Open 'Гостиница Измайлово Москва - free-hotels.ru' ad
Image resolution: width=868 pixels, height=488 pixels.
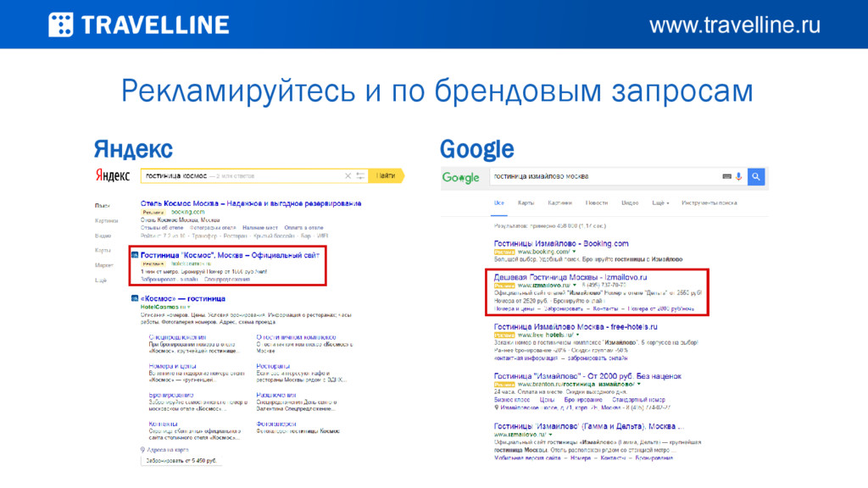click(576, 326)
